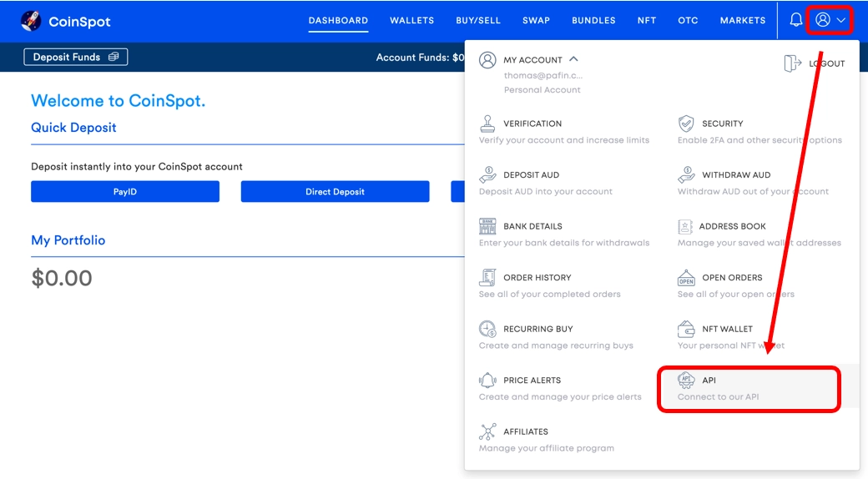Click the Direct Deposit button
The width and height of the screenshot is (868, 479).
(335, 192)
